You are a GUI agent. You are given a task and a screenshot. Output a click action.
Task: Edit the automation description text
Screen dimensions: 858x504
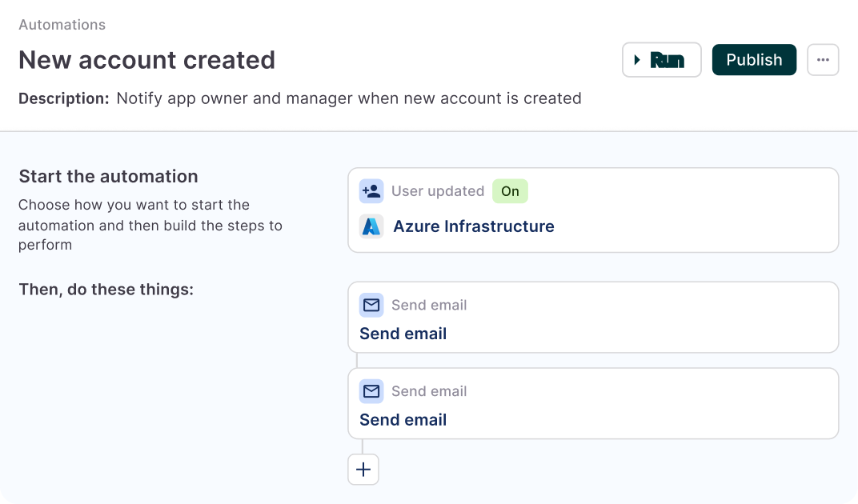coord(348,98)
